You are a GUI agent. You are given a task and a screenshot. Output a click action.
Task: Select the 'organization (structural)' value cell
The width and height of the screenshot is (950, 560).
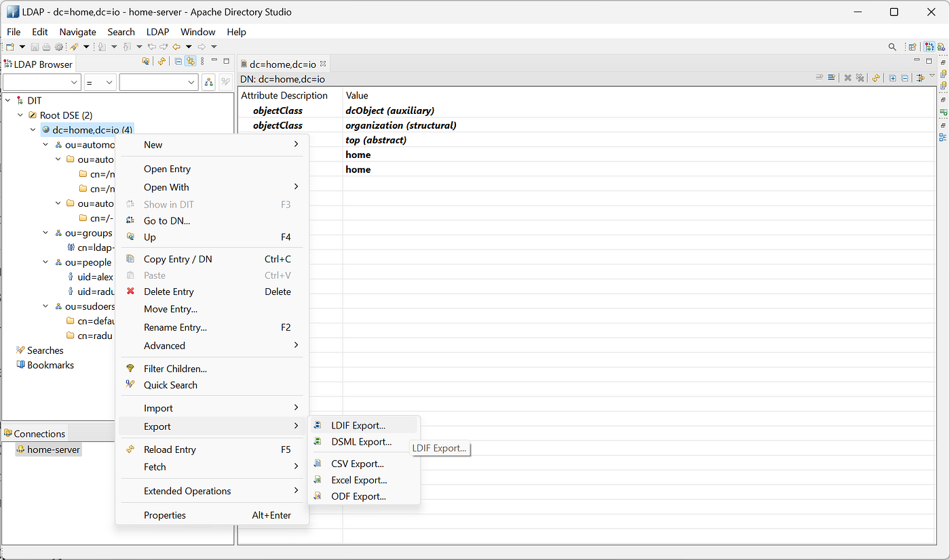tap(401, 125)
